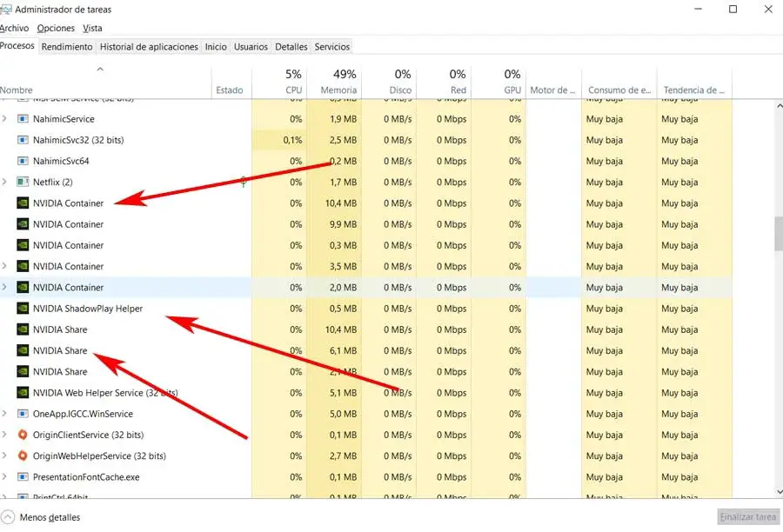Expand the Netflix (2) process group
The height and width of the screenshot is (532, 783).
(5, 182)
